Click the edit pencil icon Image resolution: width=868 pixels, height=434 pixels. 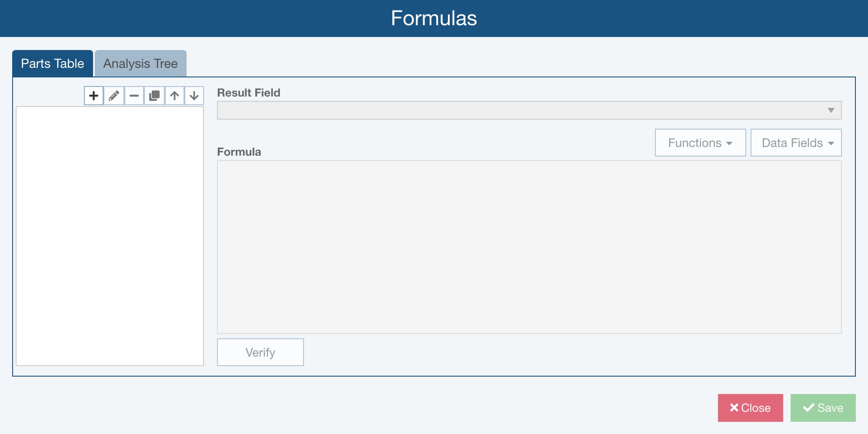(114, 96)
